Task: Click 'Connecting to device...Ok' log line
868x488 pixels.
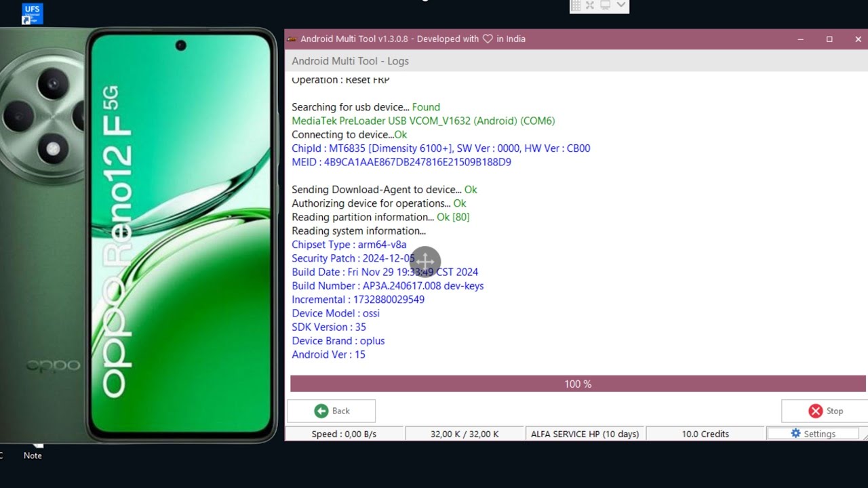Action: pyautogui.click(x=349, y=135)
